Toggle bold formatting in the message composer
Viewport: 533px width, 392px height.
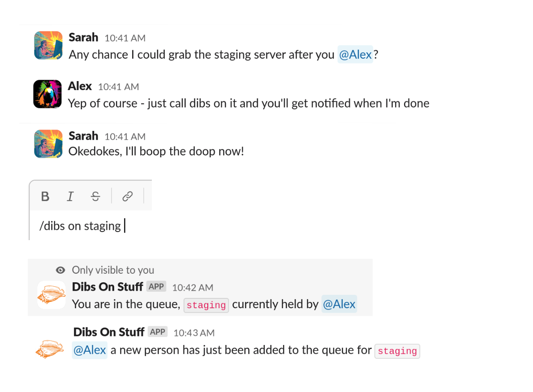(45, 196)
